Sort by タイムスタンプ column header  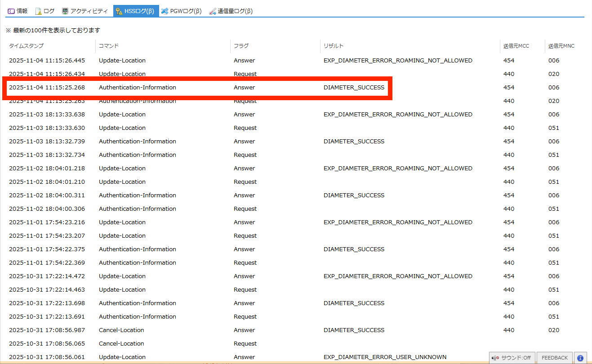tap(26, 46)
